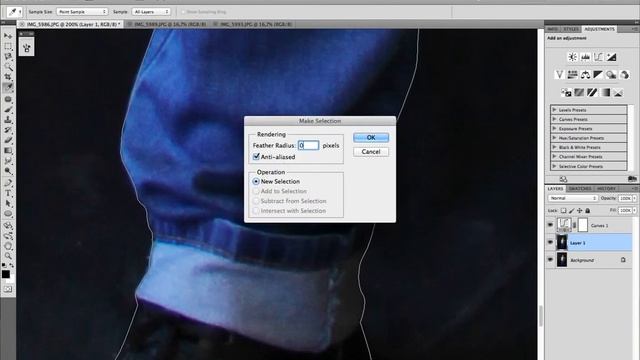Open the Sample Size dropdown
This screenshot has width=640, height=360.
click(82, 12)
